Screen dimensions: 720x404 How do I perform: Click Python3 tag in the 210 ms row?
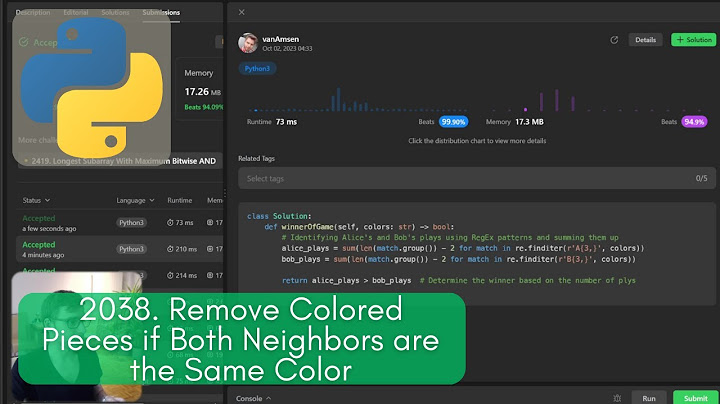pos(131,249)
